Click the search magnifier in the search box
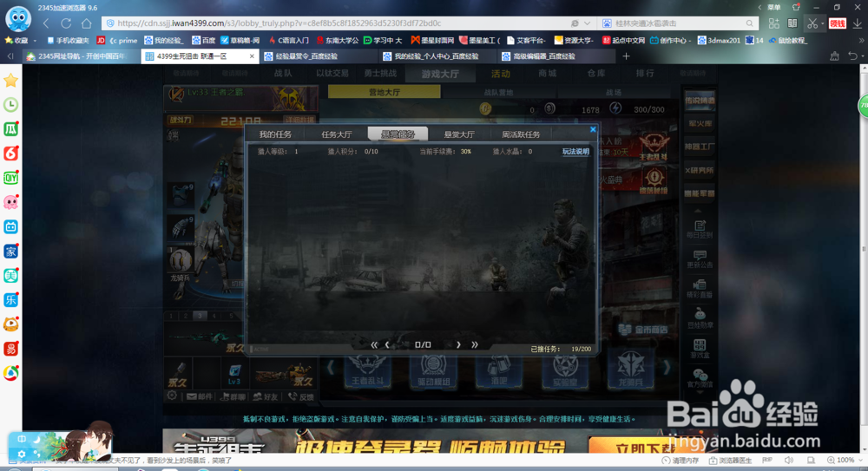This screenshot has width=868, height=471. point(750,23)
